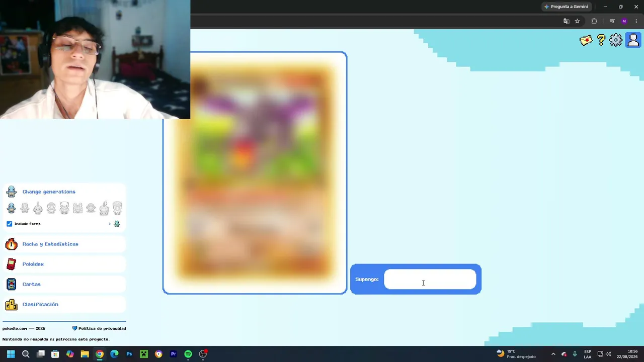The image size is (644, 362).
Task: Click the Squirtle icon beside Change generations
Action: tap(12, 192)
